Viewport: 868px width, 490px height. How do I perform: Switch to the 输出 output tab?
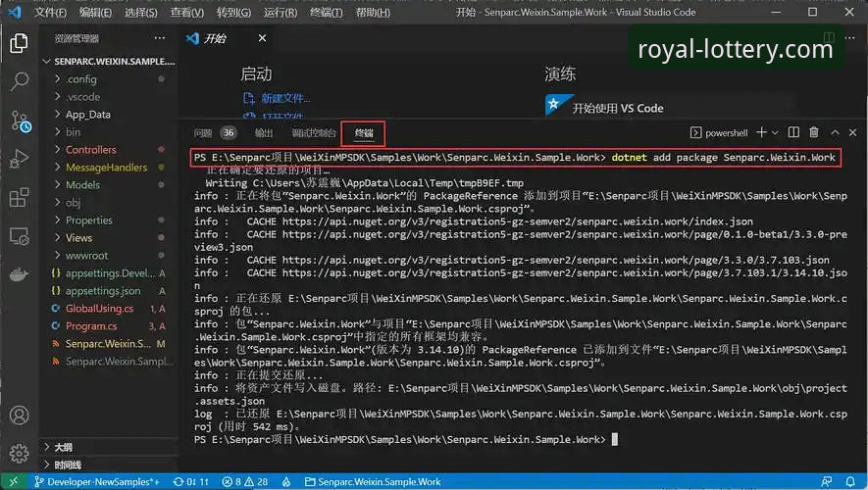click(264, 132)
